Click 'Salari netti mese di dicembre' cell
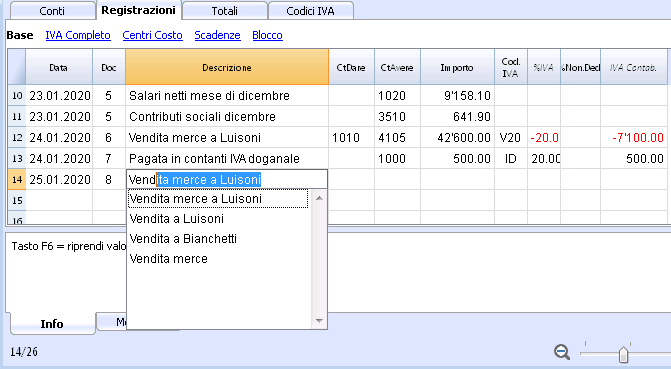Image resolution: width=671 pixels, height=369 pixels. click(227, 95)
